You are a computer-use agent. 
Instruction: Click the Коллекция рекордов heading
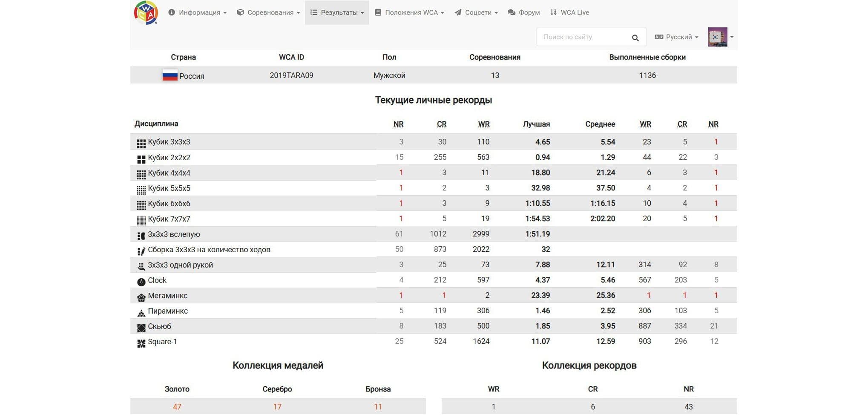[589, 366]
